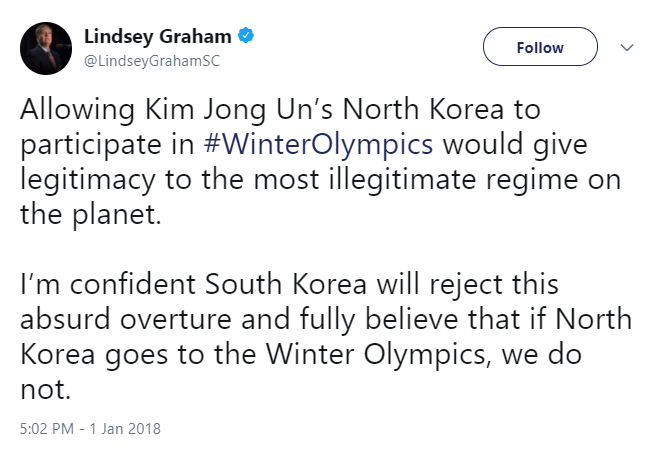Click the final word "not." of tweet
672x450 pixels.
[42, 389]
